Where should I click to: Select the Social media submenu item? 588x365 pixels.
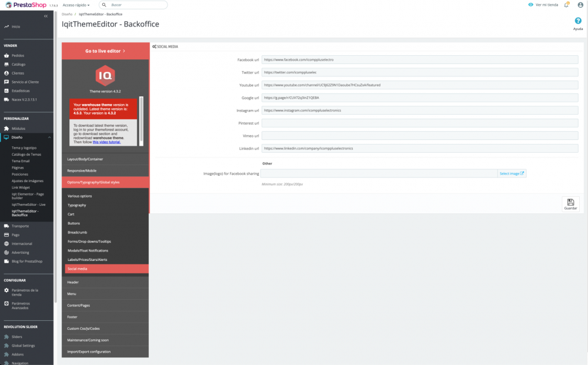107,269
